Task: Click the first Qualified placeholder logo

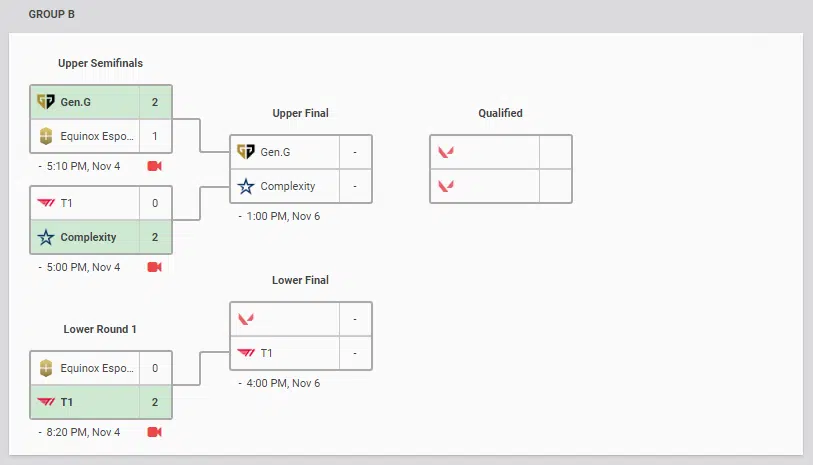Action: click(446, 152)
